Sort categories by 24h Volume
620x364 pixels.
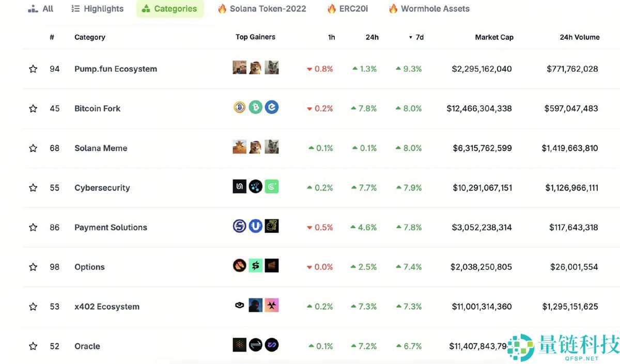click(x=579, y=37)
